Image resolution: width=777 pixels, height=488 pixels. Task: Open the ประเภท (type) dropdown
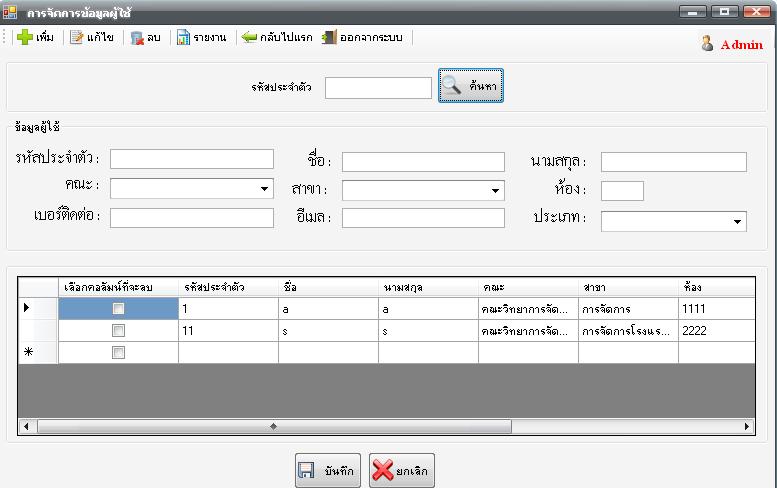(674, 221)
